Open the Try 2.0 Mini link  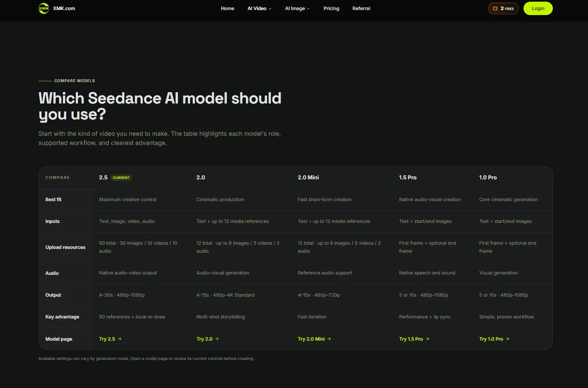(x=314, y=339)
